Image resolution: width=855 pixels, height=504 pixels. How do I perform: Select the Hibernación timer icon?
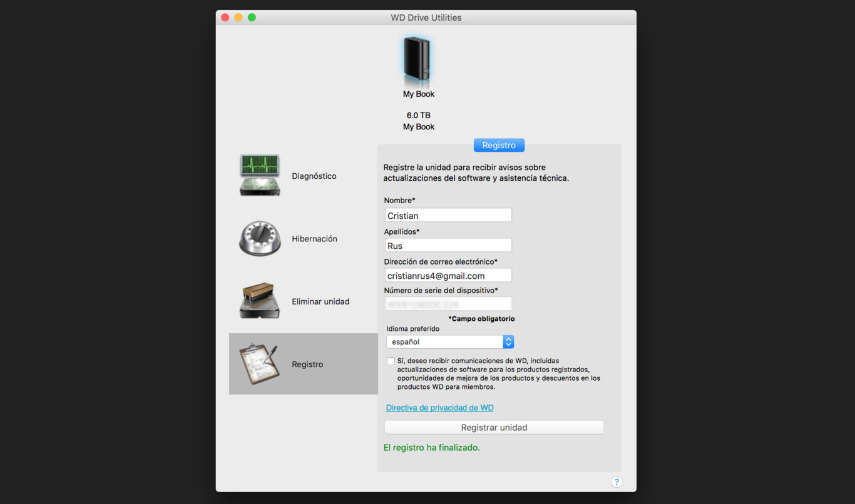pyautogui.click(x=259, y=238)
